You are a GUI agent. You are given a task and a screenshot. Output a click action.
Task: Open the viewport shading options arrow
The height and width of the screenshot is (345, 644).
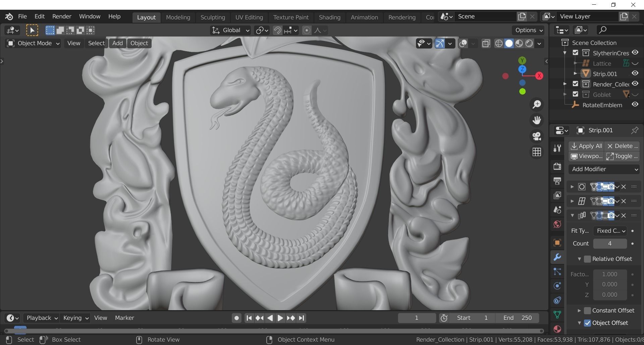539,44
